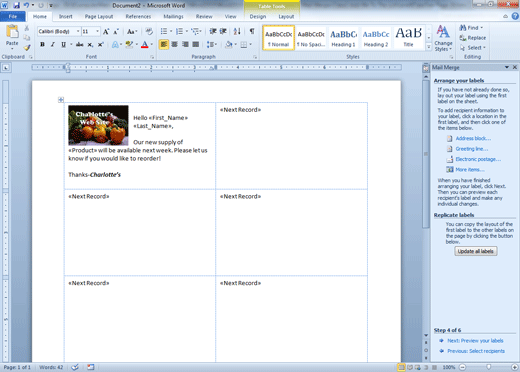520x372 pixels.
Task: Toggle Superscript formatting
Action: [100, 44]
